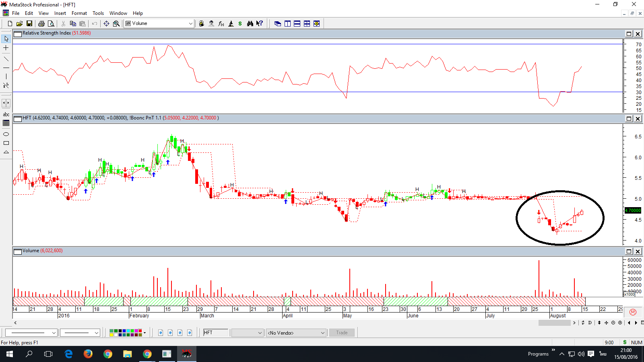Open the color palette dropdown arrow
Viewport: 644px width, 362px height.
(144, 333)
